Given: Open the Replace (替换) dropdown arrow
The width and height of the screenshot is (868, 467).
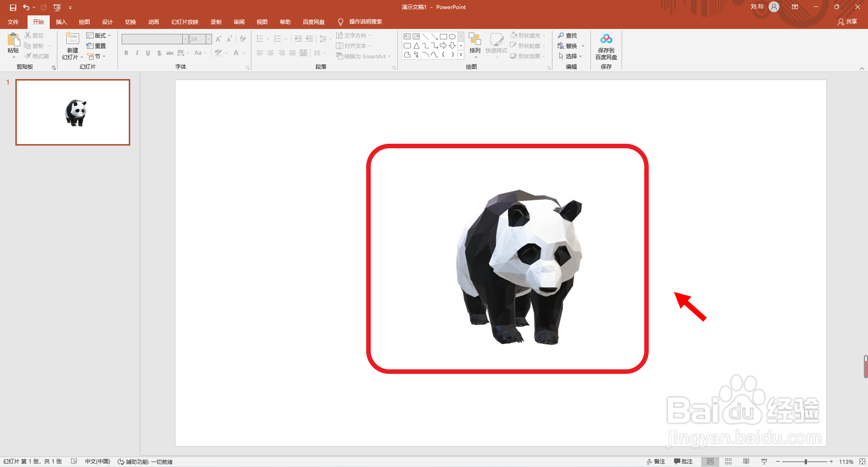Looking at the screenshot, I should [583, 46].
